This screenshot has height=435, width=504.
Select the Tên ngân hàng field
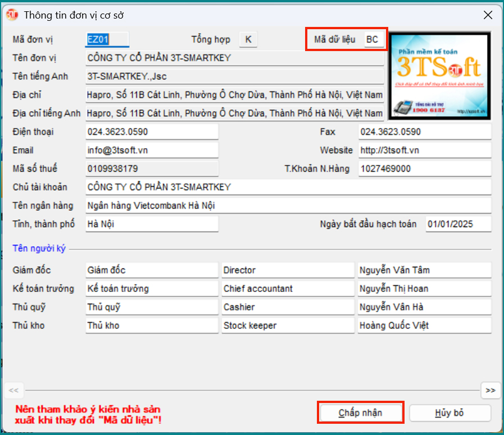point(288,205)
